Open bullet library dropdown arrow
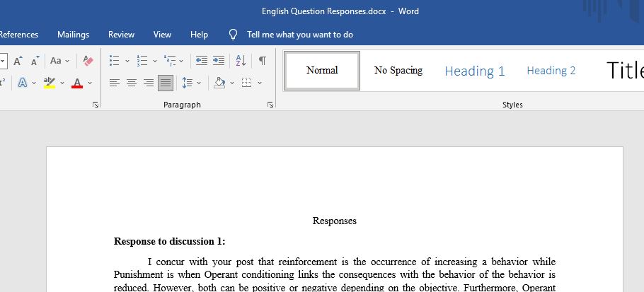The height and width of the screenshot is (292, 644). [x=127, y=61]
